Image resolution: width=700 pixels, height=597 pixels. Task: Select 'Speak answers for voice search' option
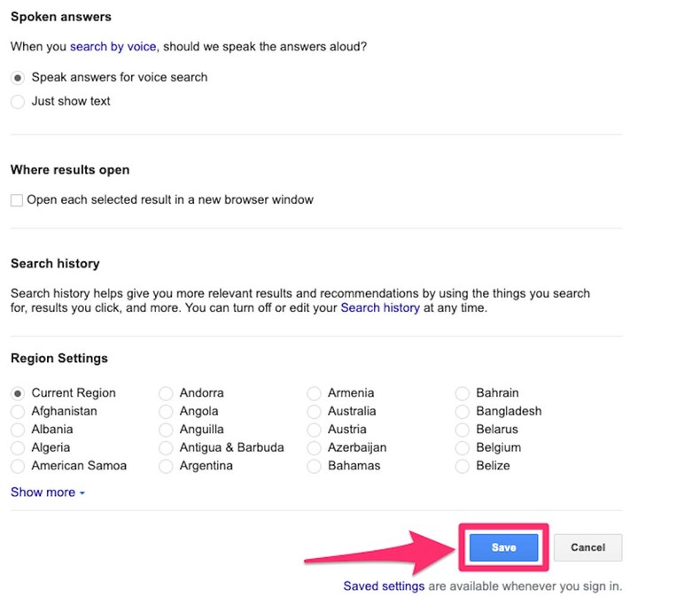click(18, 78)
